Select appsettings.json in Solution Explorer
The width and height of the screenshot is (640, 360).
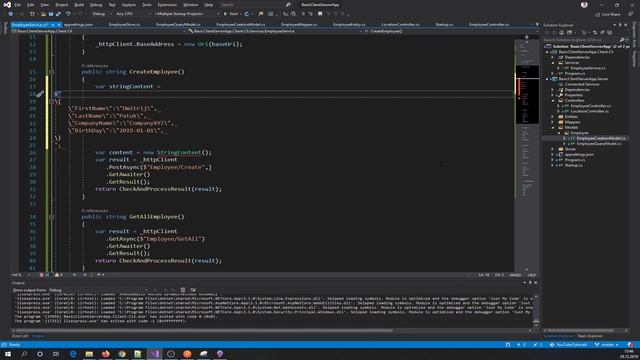(579, 154)
